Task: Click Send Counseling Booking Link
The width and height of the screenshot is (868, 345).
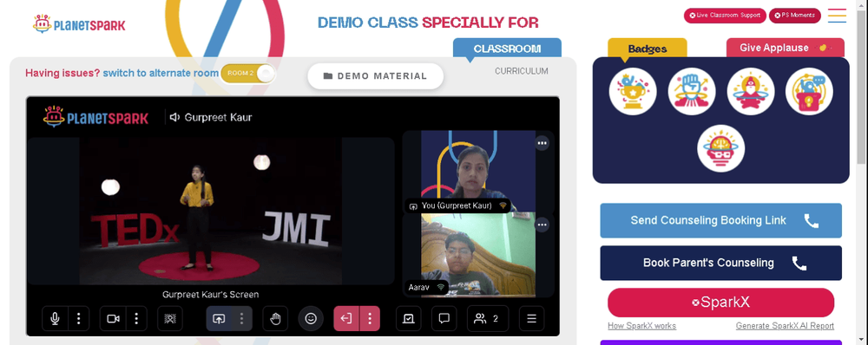Action: tap(720, 220)
